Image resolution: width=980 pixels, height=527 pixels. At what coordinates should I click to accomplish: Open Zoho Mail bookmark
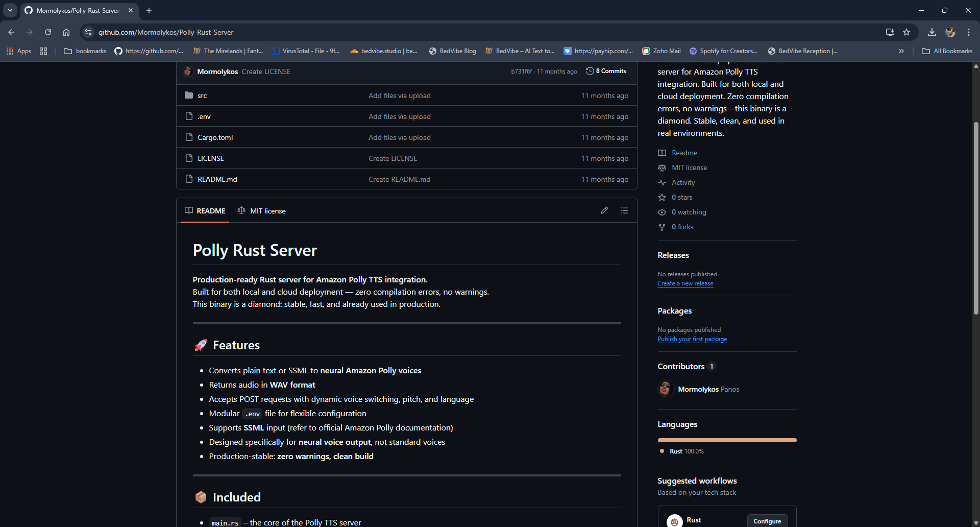pos(661,51)
